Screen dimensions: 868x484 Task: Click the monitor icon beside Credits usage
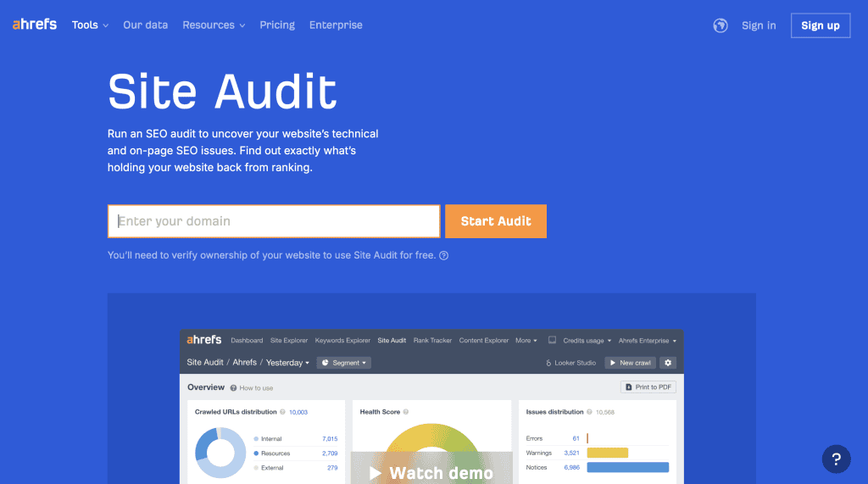click(552, 341)
